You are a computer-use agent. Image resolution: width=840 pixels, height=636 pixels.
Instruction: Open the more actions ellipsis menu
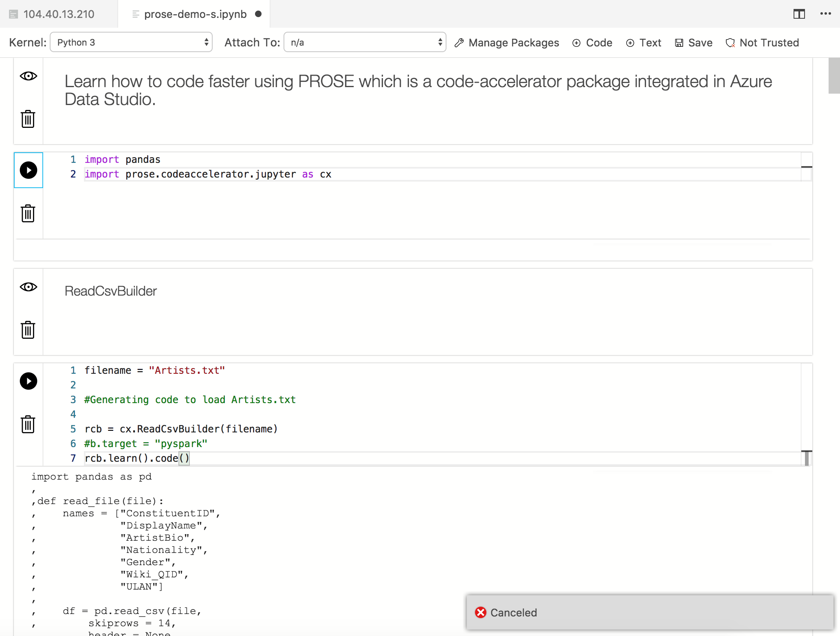click(826, 14)
